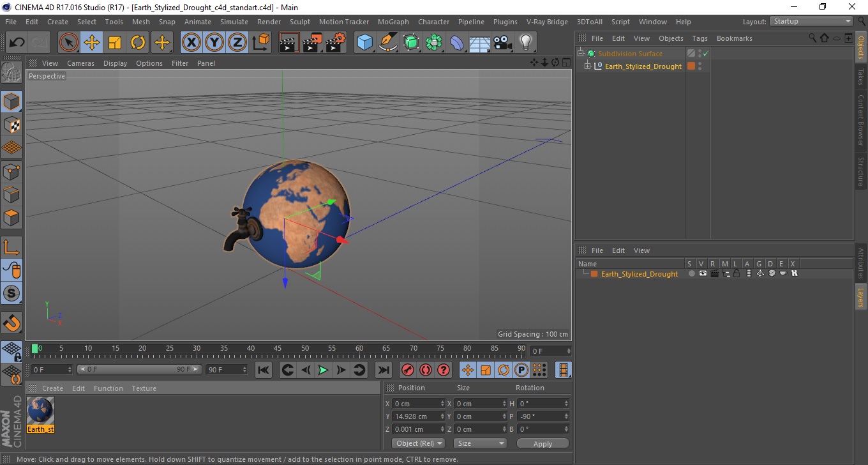
Task: Click the end frame 90 F stepper
Action: 244,369
